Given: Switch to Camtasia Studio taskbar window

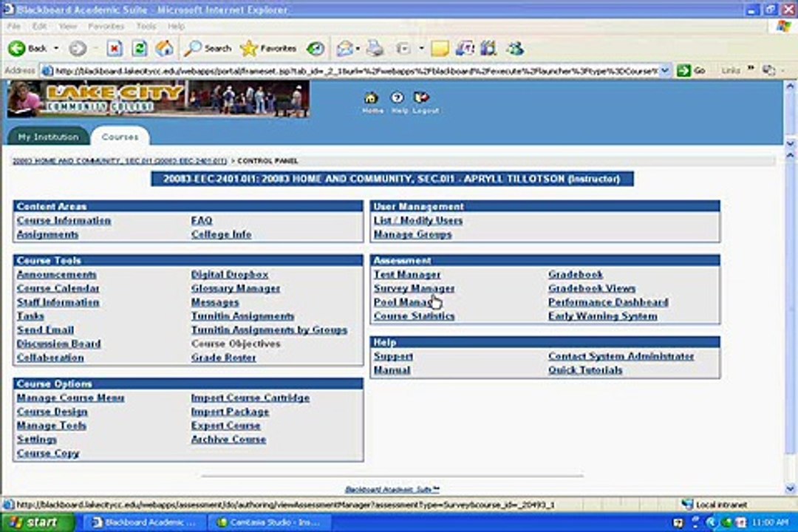Looking at the screenshot, I should [x=270, y=522].
